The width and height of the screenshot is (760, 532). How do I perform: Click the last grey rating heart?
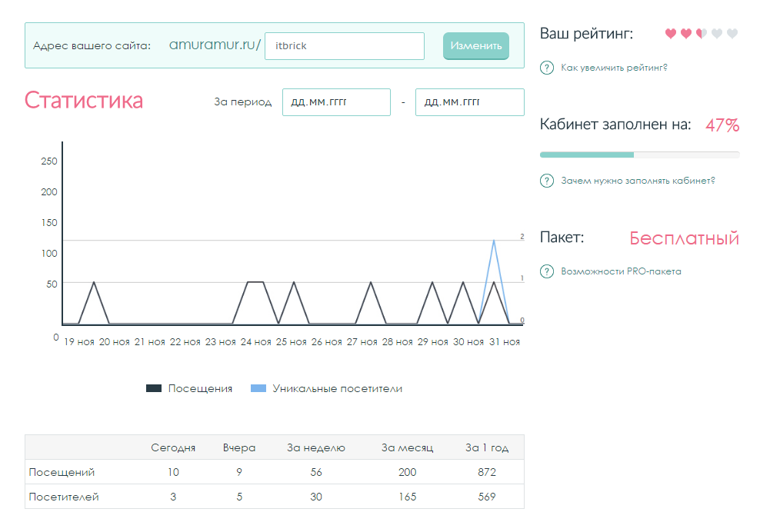(732, 34)
